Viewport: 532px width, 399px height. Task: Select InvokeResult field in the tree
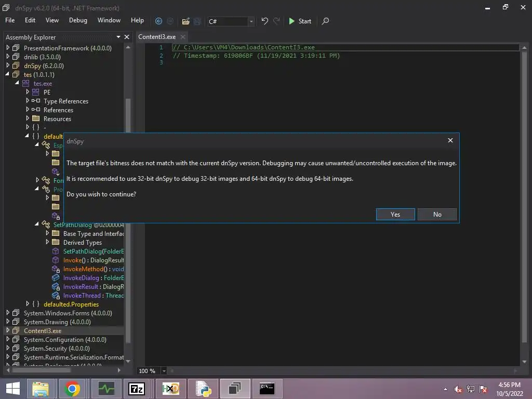click(x=94, y=287)
